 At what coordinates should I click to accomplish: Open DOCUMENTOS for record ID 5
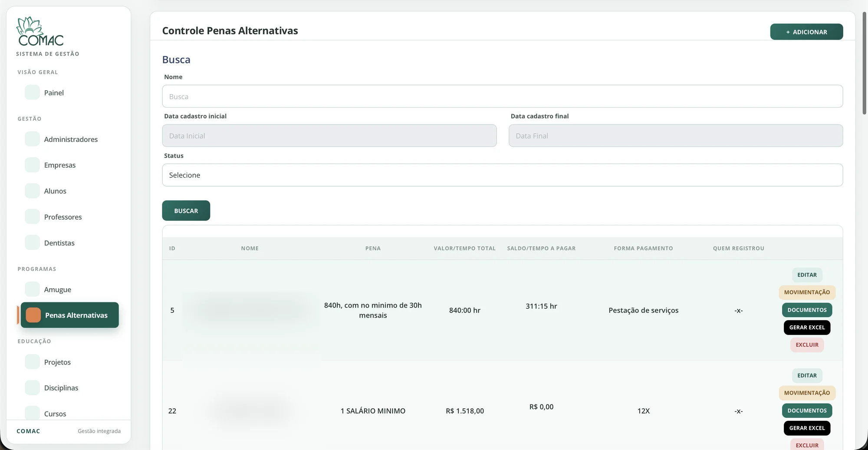tap(807, 310)
